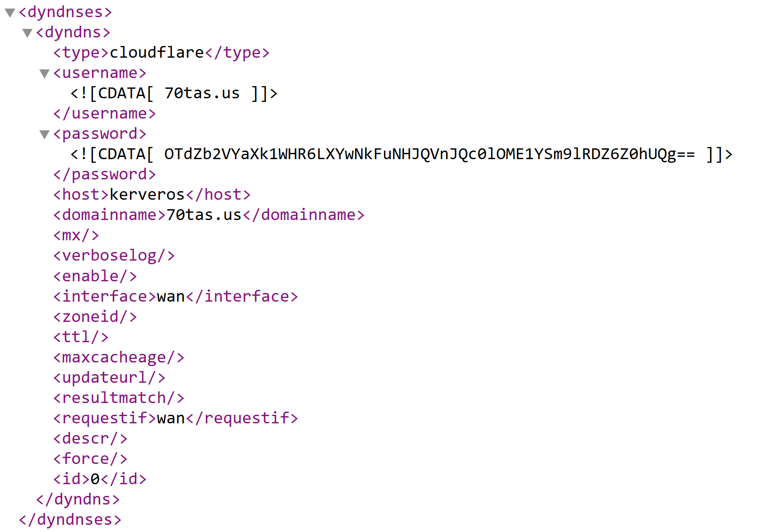
Task: Collapse the username element triangle
Action: [x=44, y=73]
